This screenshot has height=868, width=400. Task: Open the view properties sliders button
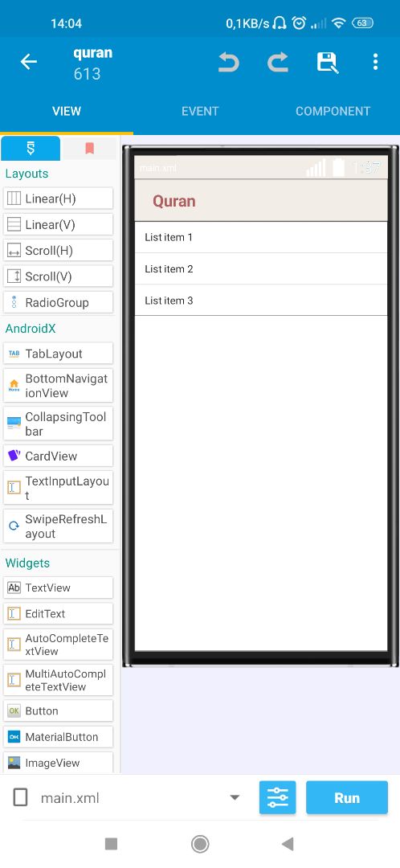pyautogui.click(x=278, y=798)
